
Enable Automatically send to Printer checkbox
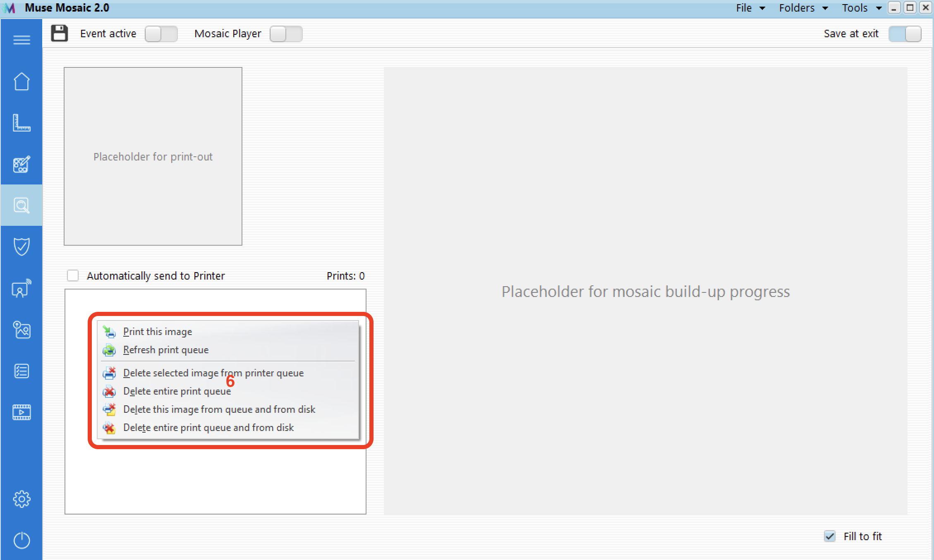coord(73,276)
